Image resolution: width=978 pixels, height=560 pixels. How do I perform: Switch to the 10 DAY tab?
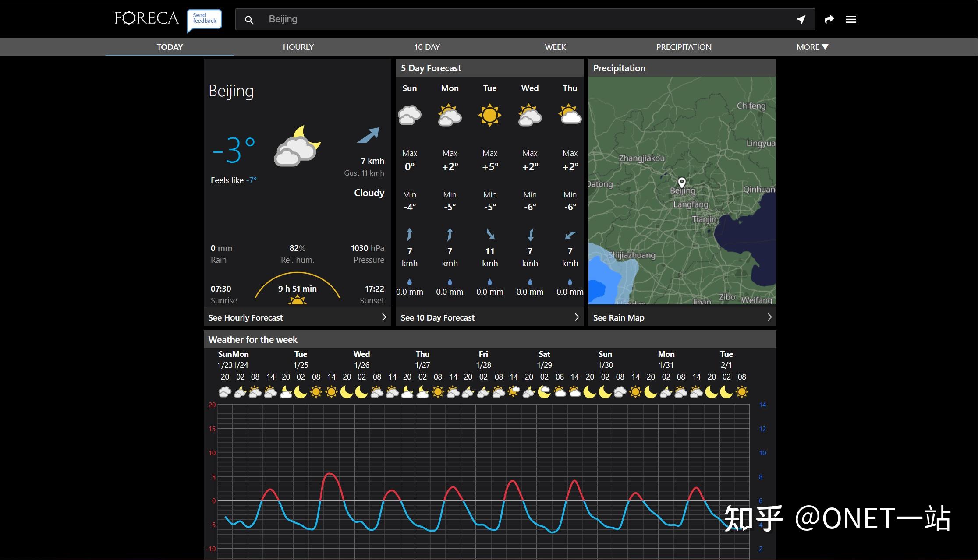coord(427,47)
